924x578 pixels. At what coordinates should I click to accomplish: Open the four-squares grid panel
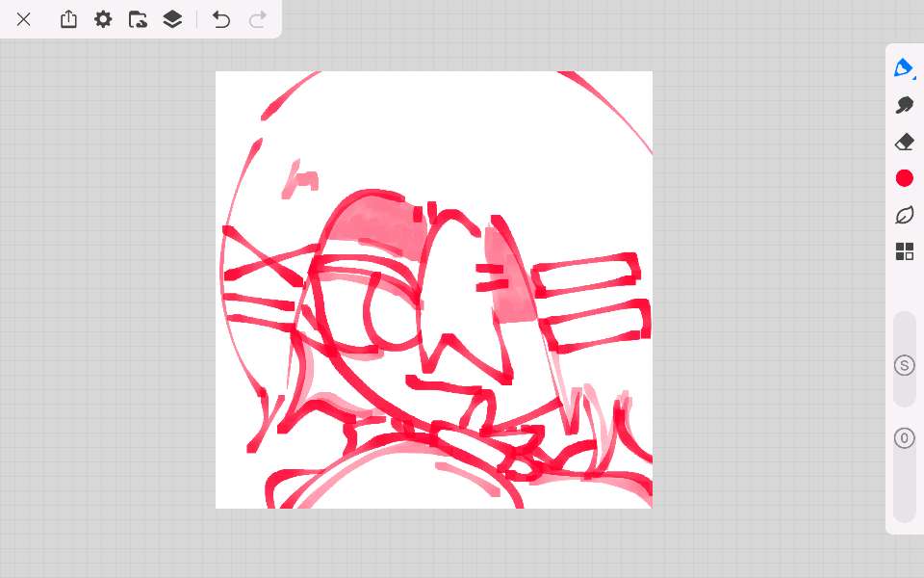point(904,251)
